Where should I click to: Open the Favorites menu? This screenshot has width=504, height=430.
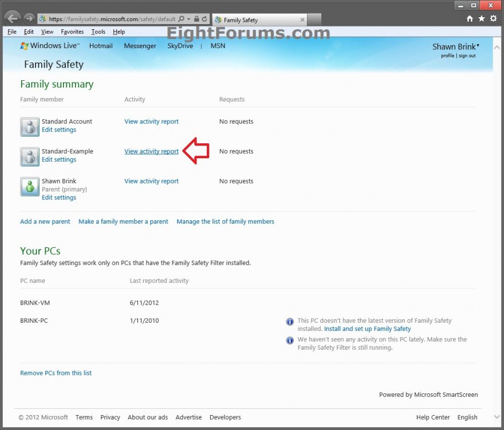click(x=72, y=32)
